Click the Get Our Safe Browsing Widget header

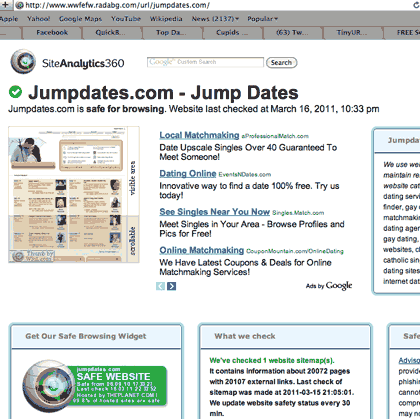coord(86,336)
